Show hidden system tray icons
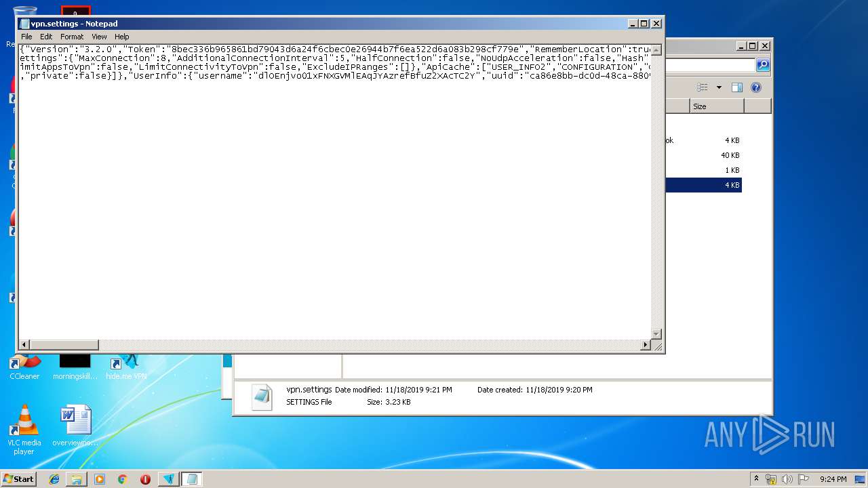This screenshot has width=868, height=488. click(756, 479)
